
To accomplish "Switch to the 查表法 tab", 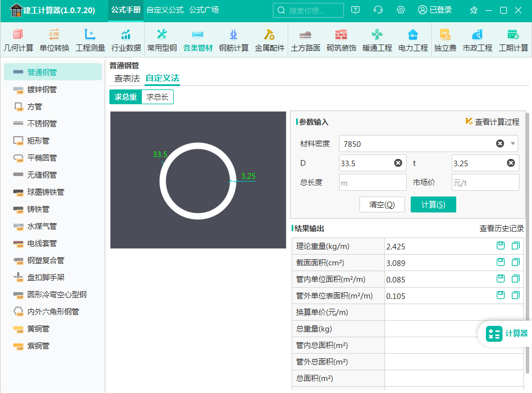I will [126, 79].
